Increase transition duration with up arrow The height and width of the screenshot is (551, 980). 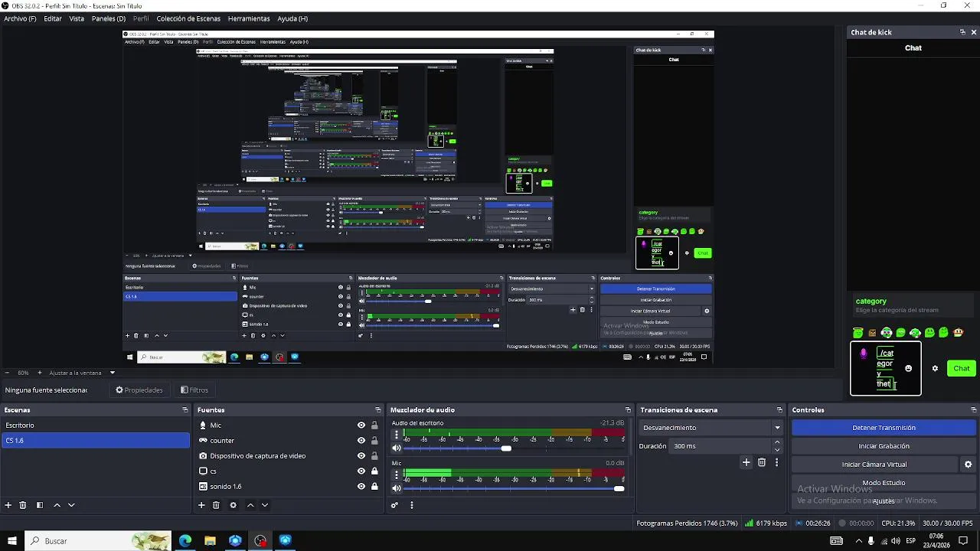coord(777,442)
